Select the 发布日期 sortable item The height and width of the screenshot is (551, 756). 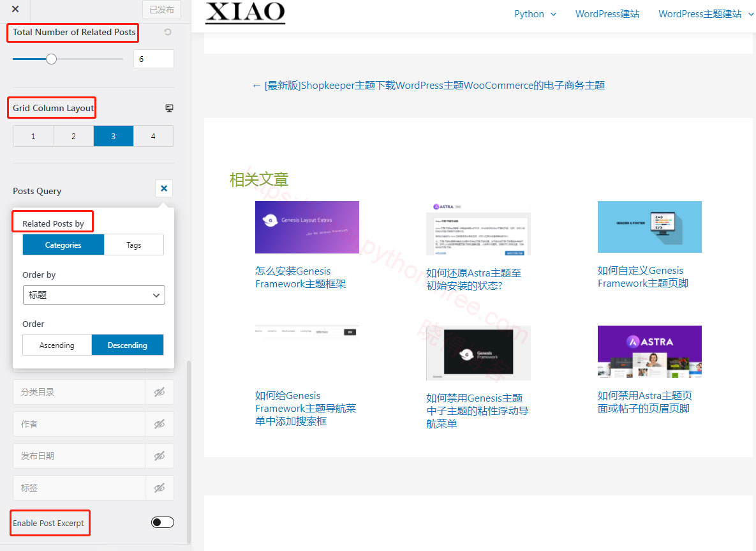79,456
